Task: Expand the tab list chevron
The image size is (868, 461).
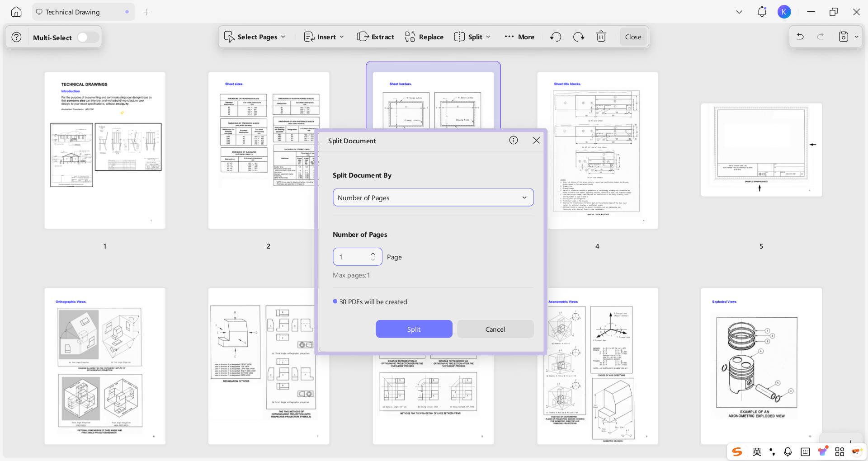Action: tap(739, 12)
